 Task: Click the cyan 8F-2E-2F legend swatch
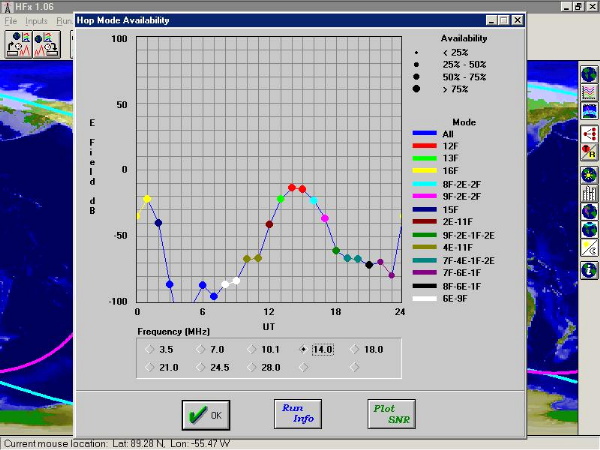[424, 184]
